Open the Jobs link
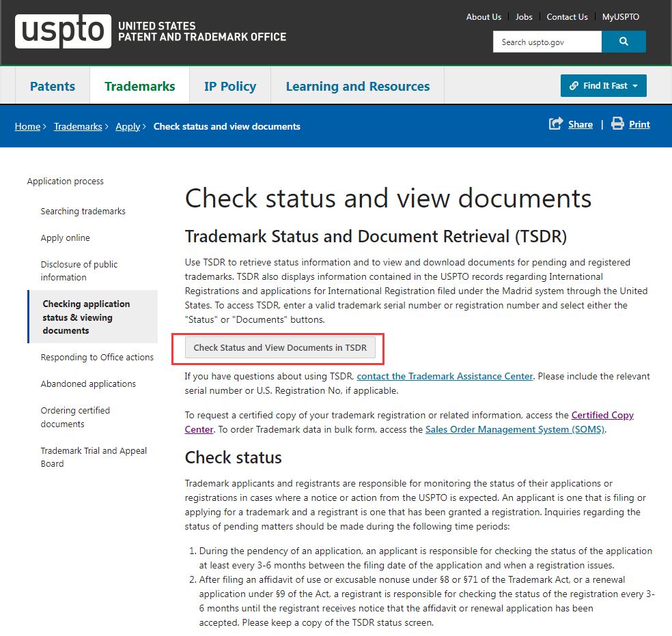This screenshot has height=636, width=672. 524,17
